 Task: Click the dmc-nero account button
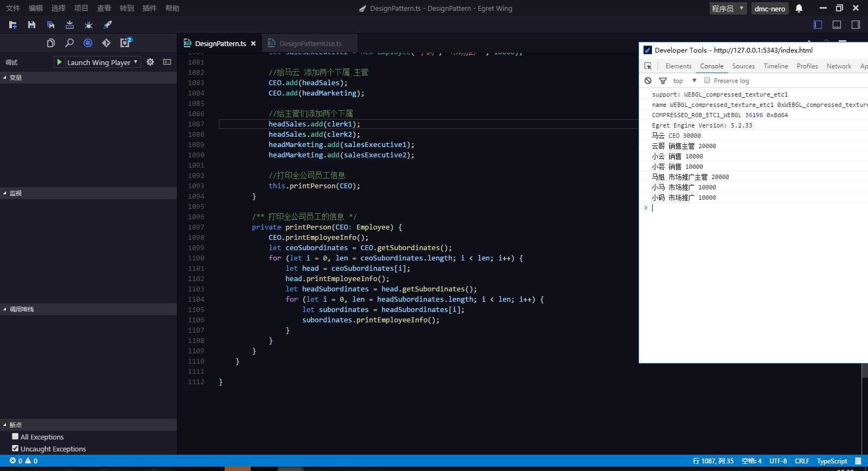click(770, 9)
